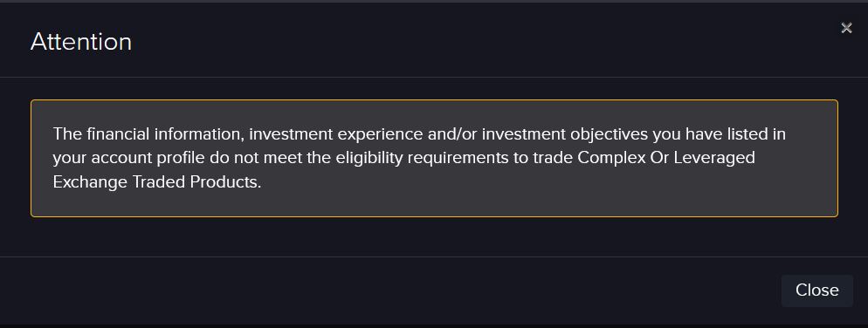
Task: Click 'eligibility requirements' in the message
Action: 431,158
